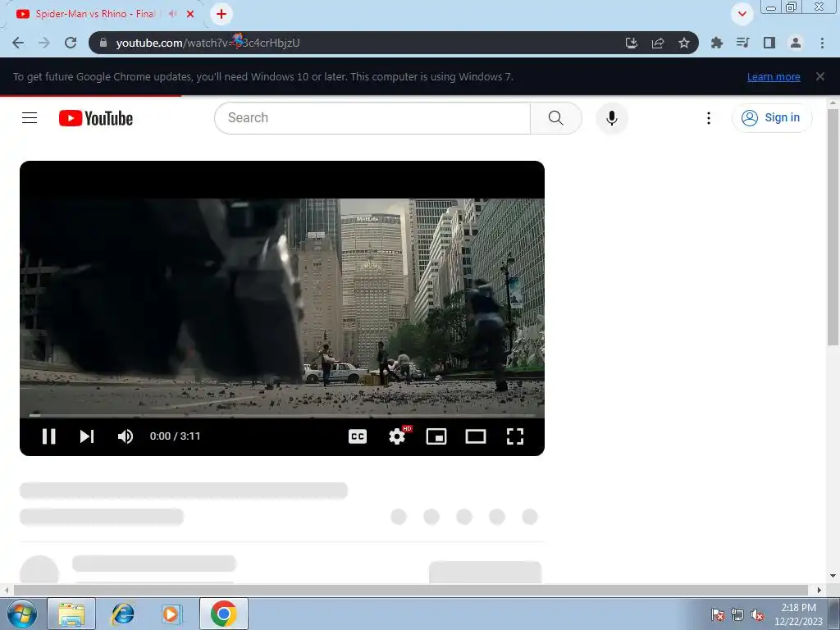Skip to the next video

tap(87, 436)
